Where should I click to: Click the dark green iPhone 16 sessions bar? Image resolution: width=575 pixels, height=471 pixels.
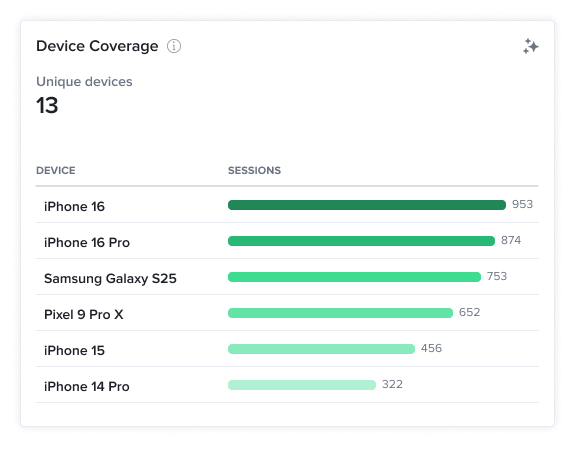tap(367, 205)
